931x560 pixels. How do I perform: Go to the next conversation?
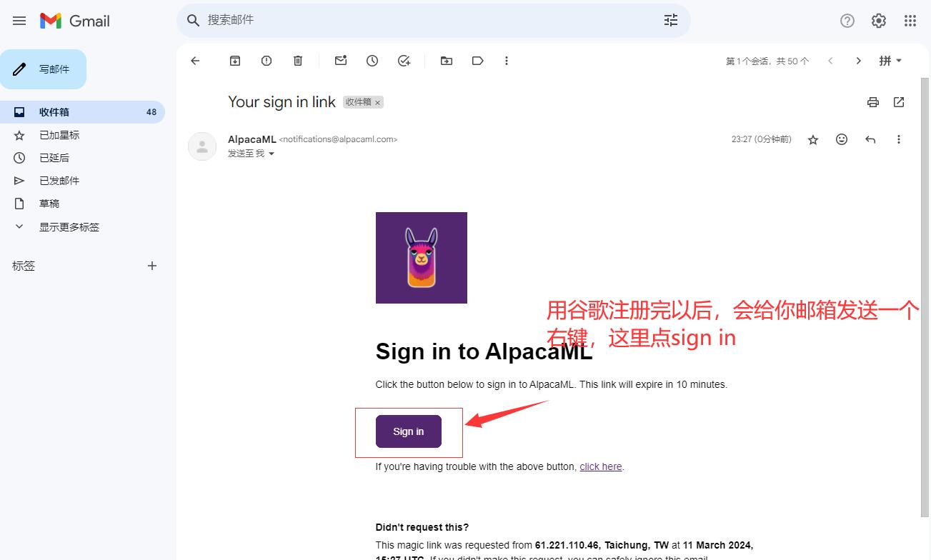859,61
